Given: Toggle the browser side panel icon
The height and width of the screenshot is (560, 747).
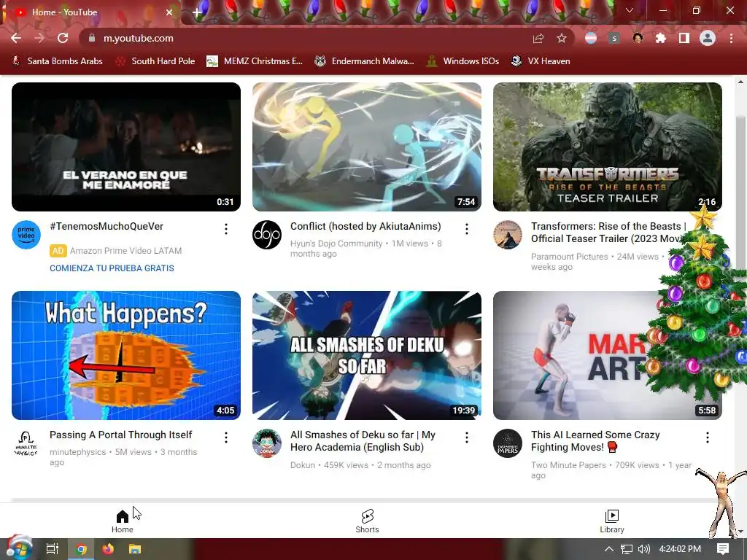Looking at the screenshot, I should click(684, 38).
